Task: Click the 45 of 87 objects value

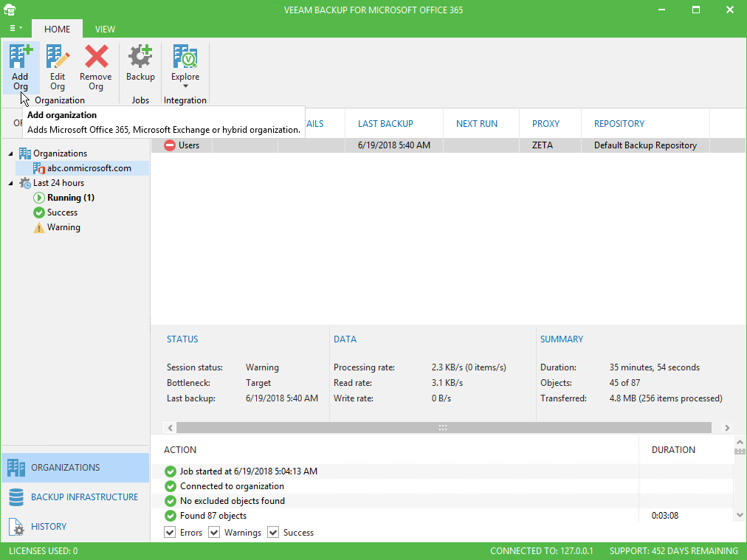Action: tap(624, 383)
